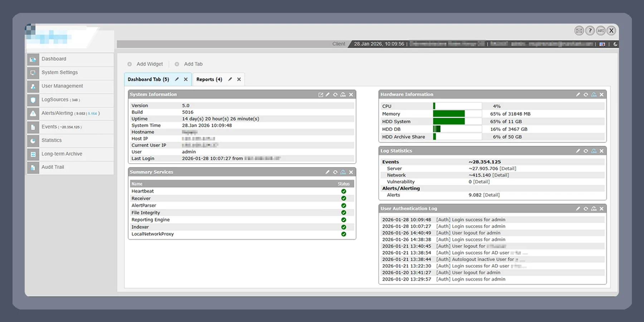Open System Information widget in external view
The width and height of the screenshot is (644, 322).
(321, 95)
